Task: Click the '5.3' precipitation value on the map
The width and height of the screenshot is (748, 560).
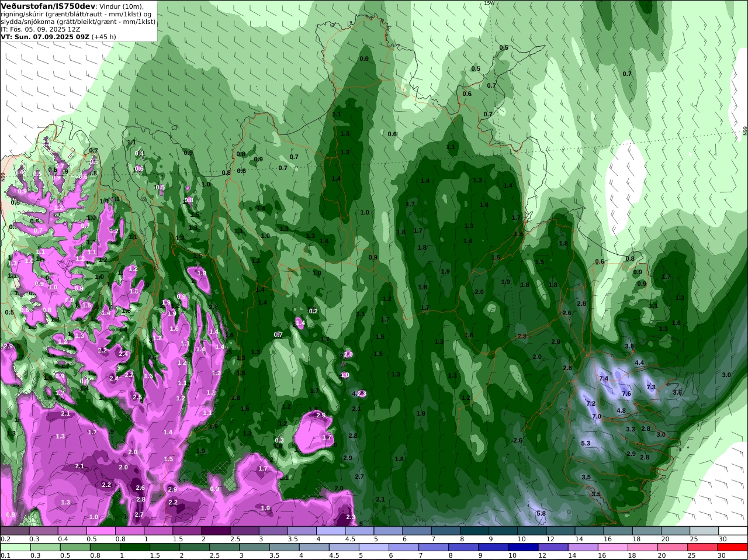Action: [x=586, y=443]
